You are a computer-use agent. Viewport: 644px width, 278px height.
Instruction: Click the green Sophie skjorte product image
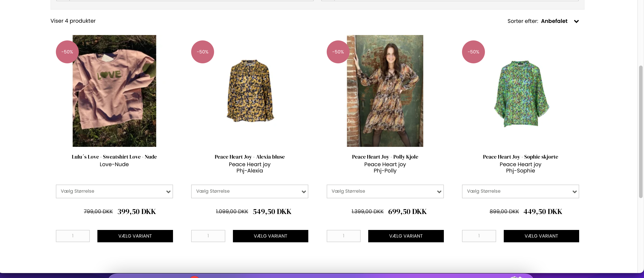(x=521, y=94)
